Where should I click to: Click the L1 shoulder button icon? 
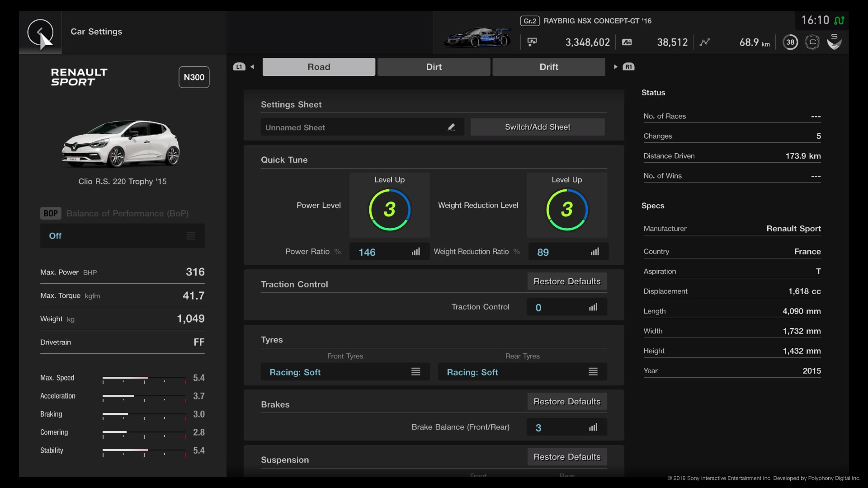tap(239, 67)
